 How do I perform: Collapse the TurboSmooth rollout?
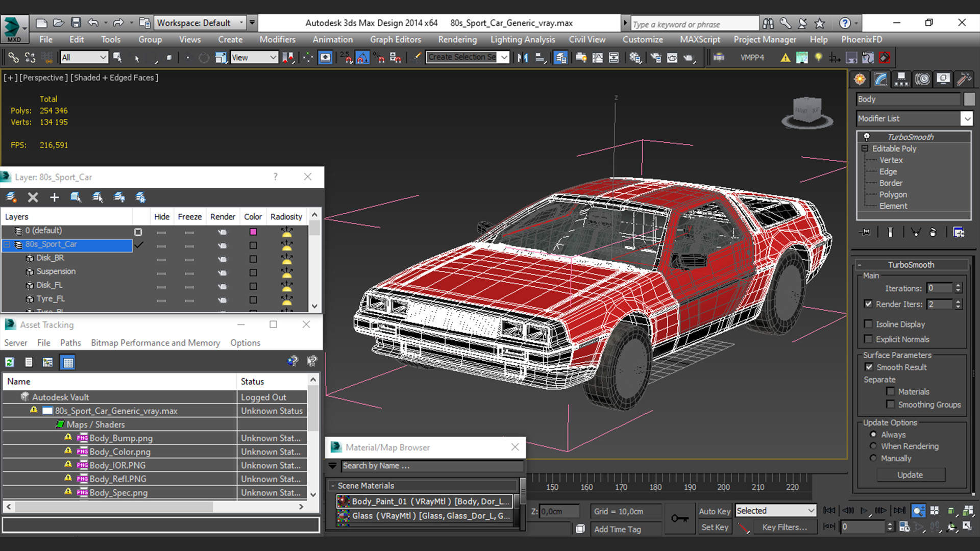(x=911, y=265)
